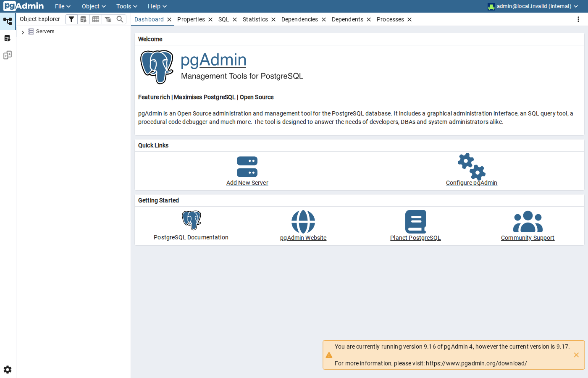Switch to the Properties tab
The height and width of the screenshot is (378, 588).
[191, 19]
